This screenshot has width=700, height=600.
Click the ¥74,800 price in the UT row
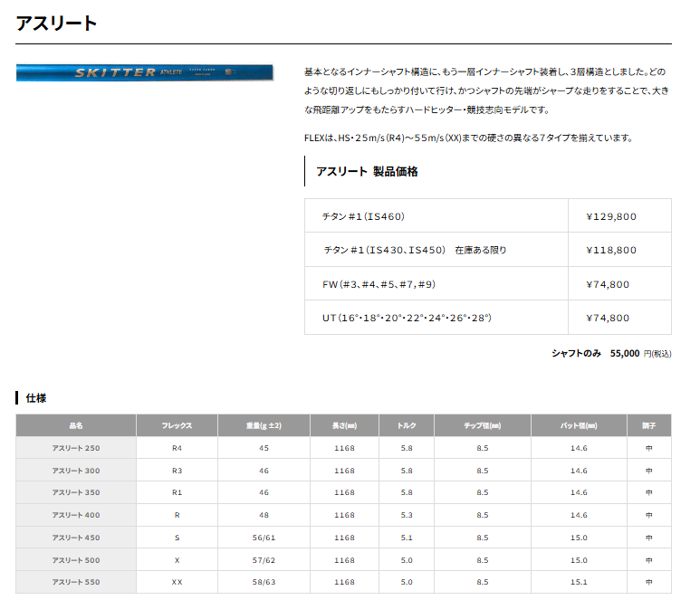click(608, 318)
